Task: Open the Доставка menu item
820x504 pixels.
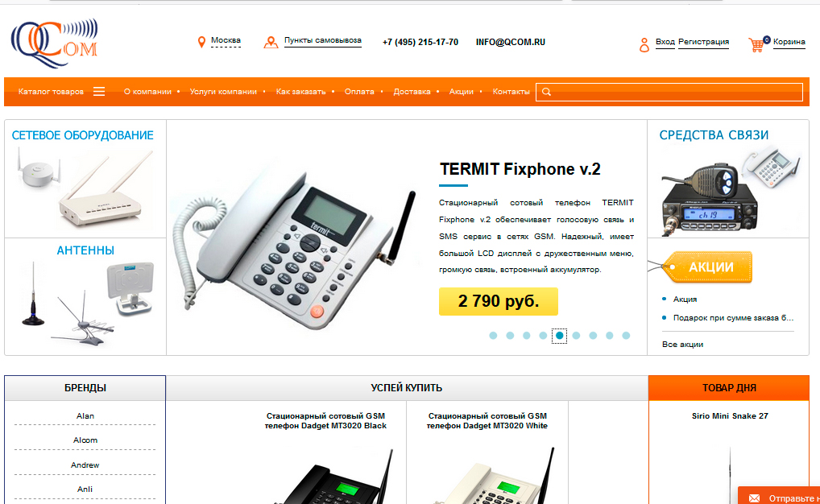Action: coord(412,92)
